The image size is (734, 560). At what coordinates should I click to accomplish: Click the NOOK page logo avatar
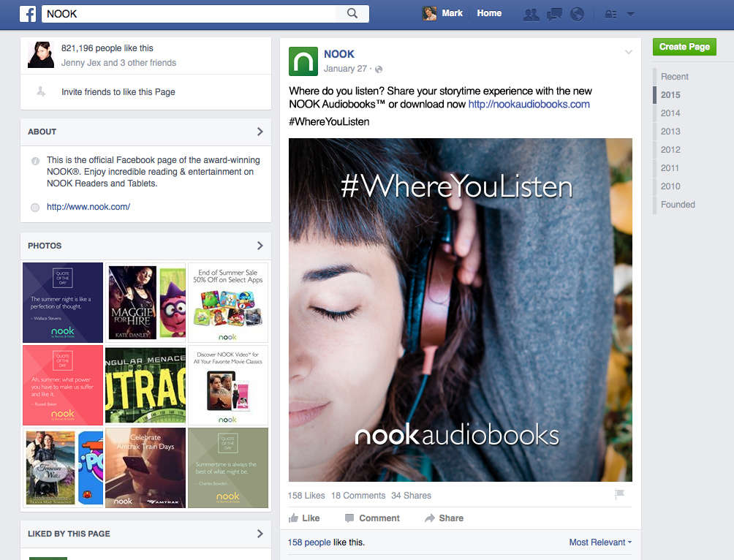(x=303, y=61)
